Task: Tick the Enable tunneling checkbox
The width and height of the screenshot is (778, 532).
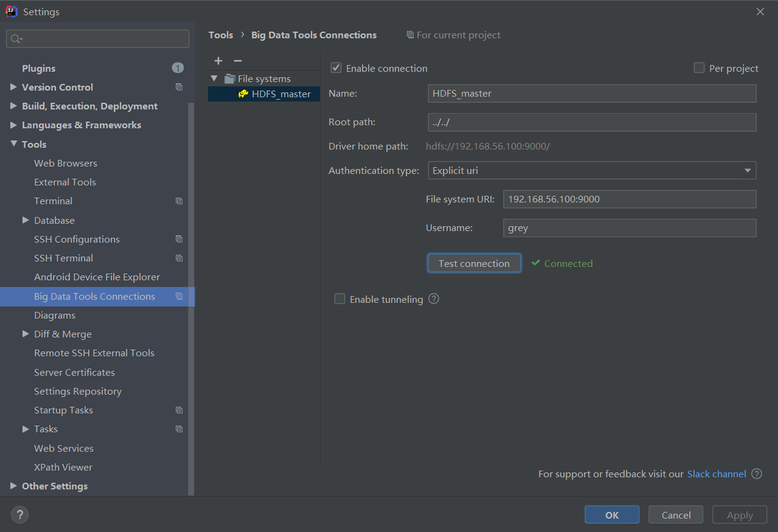Action: tap(339, 299)
